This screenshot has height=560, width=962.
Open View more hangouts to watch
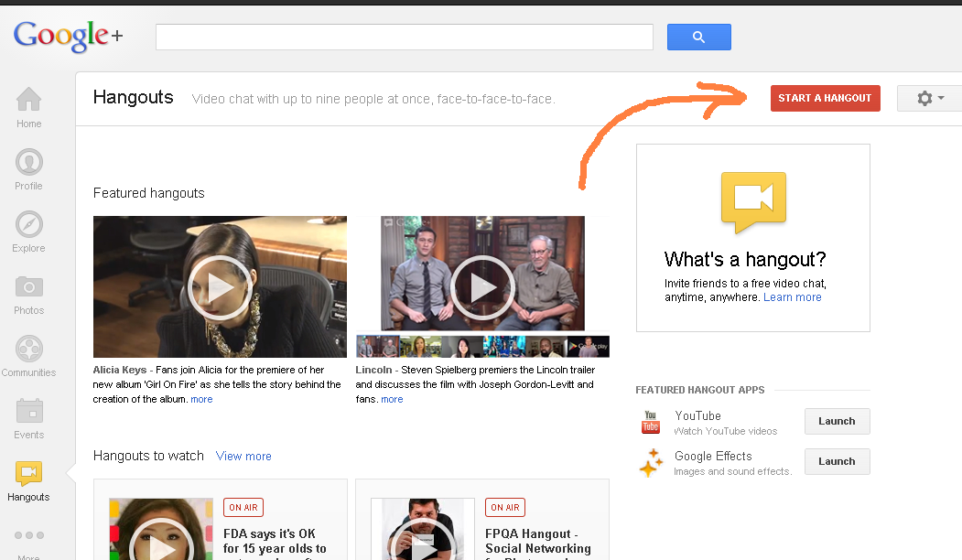[x=243, y=457]
